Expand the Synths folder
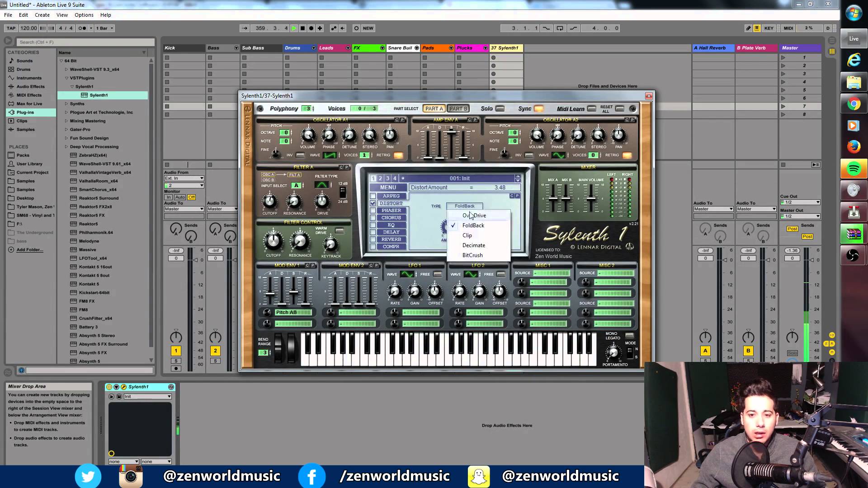This screenshot has height=488, width=868. pyautogui.click(x=66, y=104)
